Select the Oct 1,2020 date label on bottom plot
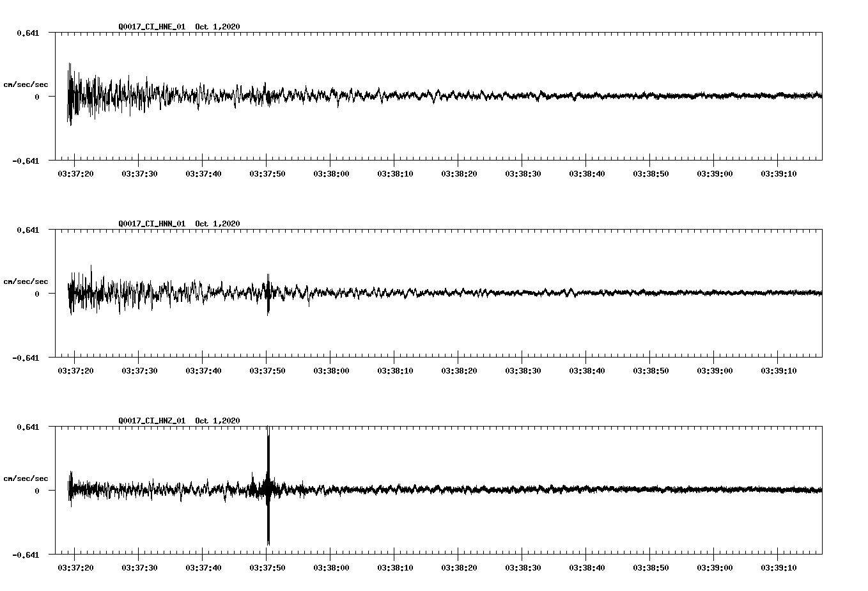The width and height of the screenshot is (868, 591). pos(217,420)
